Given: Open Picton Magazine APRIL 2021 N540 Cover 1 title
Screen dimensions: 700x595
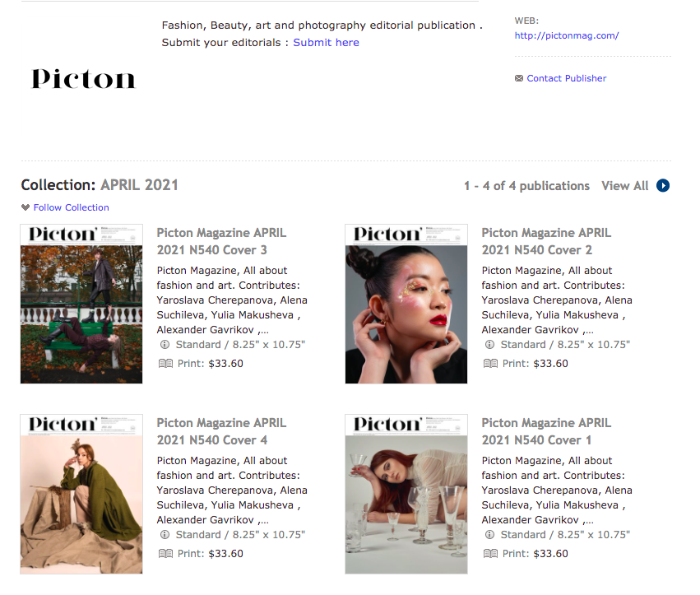Looking at the screenshot, I should pyautogui.click(x=546, y=431).
